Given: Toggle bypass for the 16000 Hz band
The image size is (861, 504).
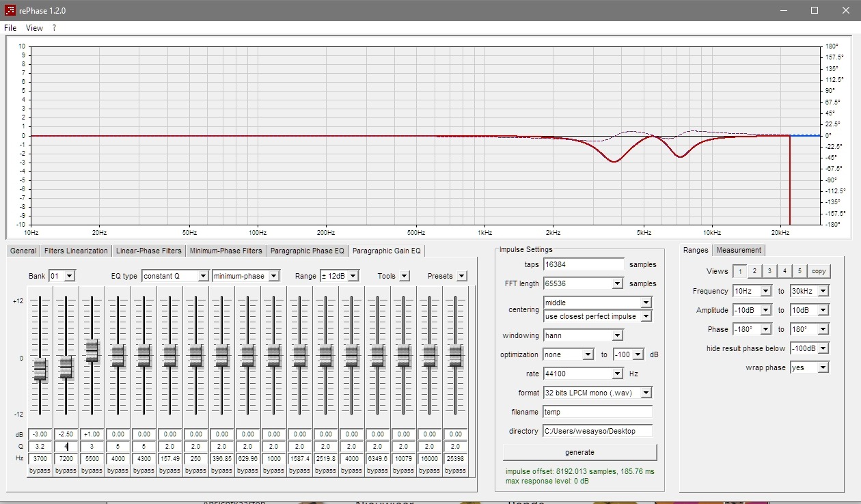Looking at the screenshot, I should (429, 471).
